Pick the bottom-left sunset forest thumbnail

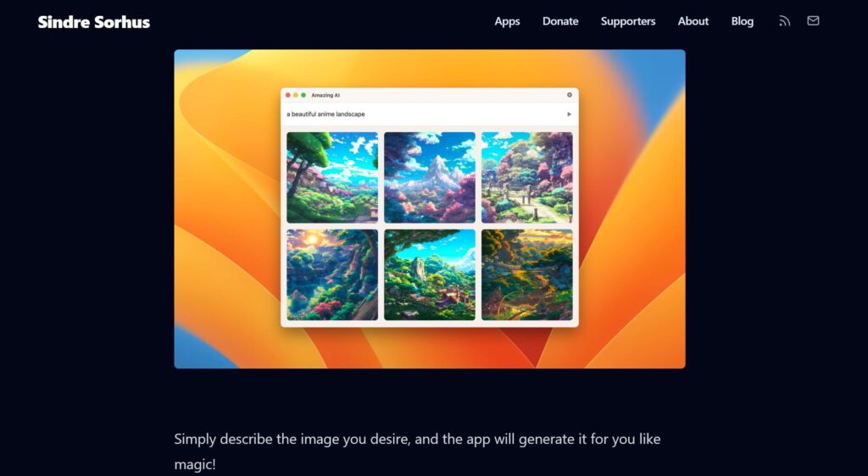click(332, 274)
